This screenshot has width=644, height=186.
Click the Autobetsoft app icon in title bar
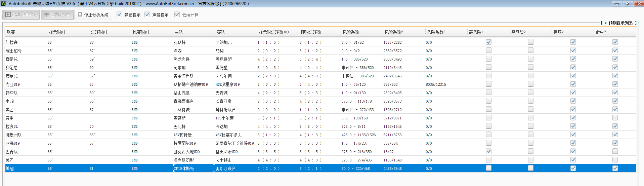3,3
